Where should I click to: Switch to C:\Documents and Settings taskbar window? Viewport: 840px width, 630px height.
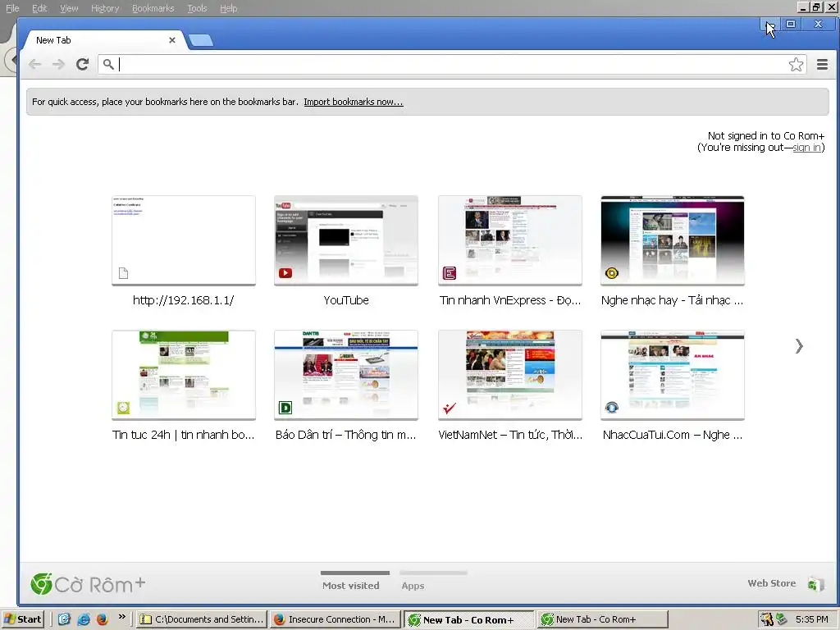pyautogui.click(x=202, y=619)
